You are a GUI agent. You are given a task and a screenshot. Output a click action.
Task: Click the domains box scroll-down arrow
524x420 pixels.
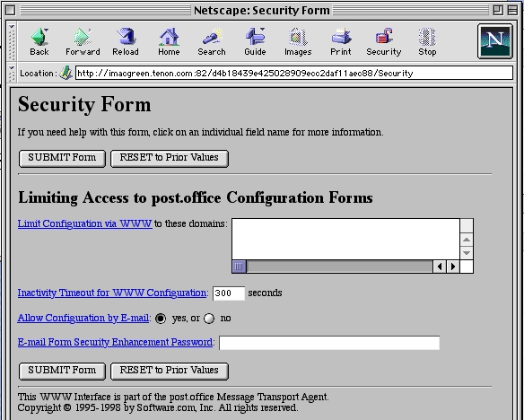467,253
